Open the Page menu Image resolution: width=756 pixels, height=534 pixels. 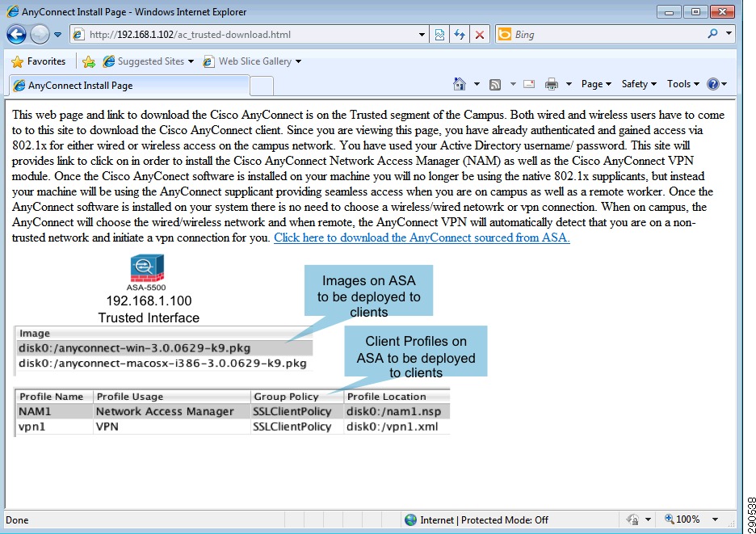(596, 84)
